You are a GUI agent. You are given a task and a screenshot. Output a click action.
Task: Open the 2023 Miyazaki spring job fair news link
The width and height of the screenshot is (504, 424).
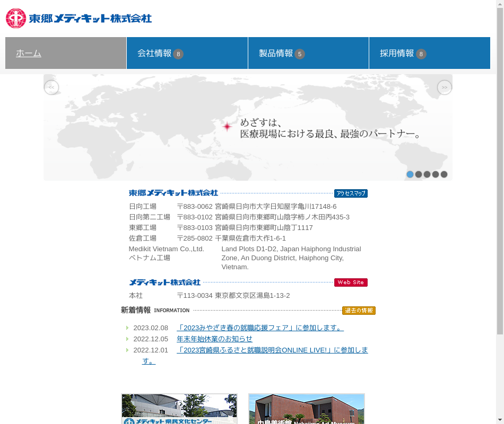(260, 328)
